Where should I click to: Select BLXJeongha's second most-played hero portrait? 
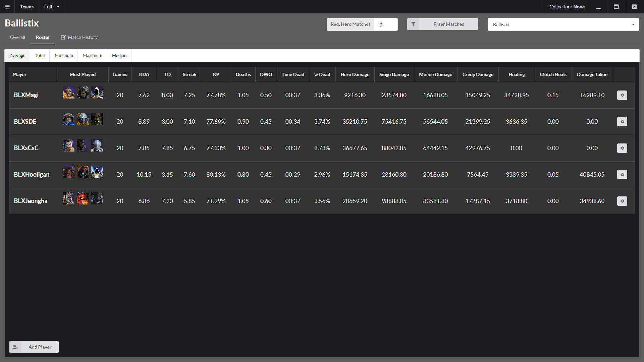coord(83,198)
